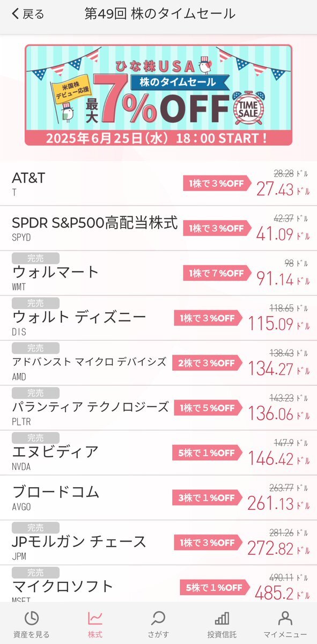Select the AT&T stock row

tap(158, 183)
